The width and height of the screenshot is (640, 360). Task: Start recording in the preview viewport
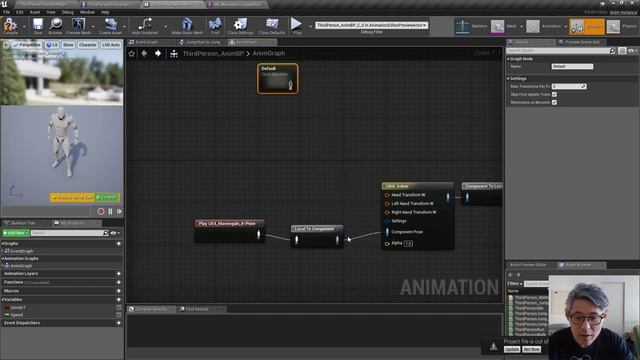tap(101, 211)
